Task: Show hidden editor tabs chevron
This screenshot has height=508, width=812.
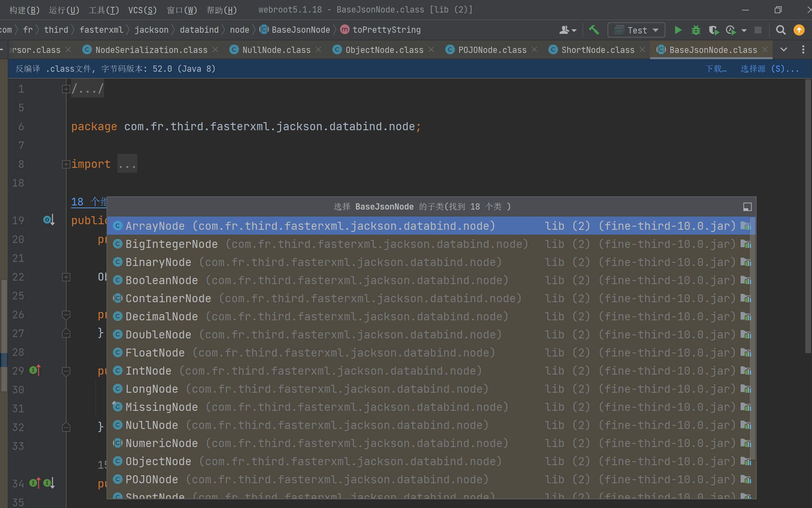Action: [783, 50]
